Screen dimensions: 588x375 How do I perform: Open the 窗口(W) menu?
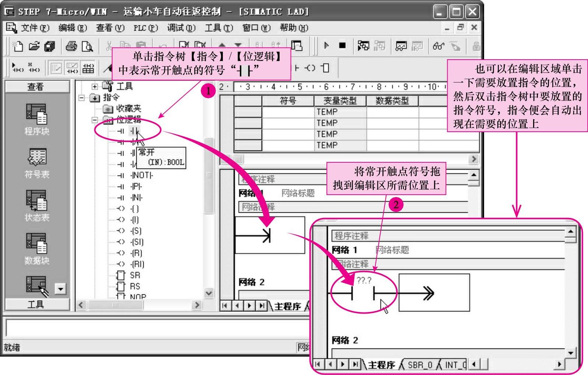[x=256, y=28]
